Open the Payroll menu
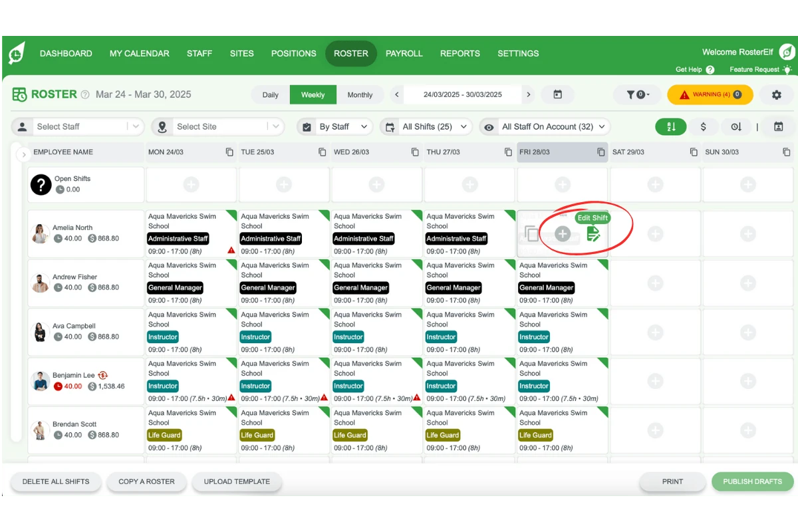Screen dimensions: 798x532 point(404,53)
